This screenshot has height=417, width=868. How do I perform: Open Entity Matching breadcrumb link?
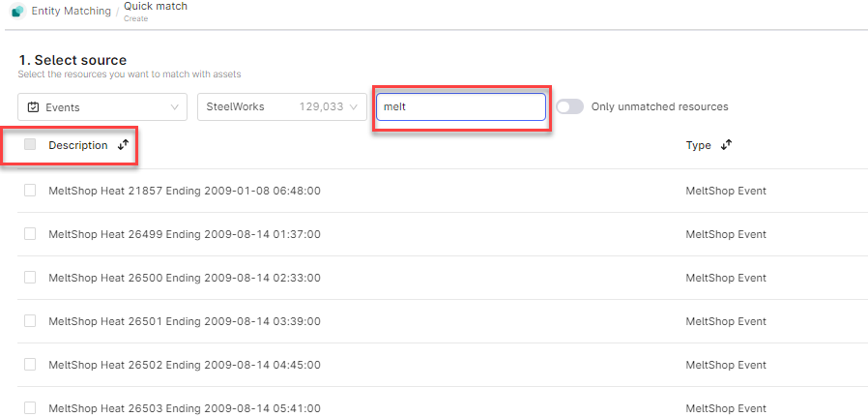(x=72, y=11)
